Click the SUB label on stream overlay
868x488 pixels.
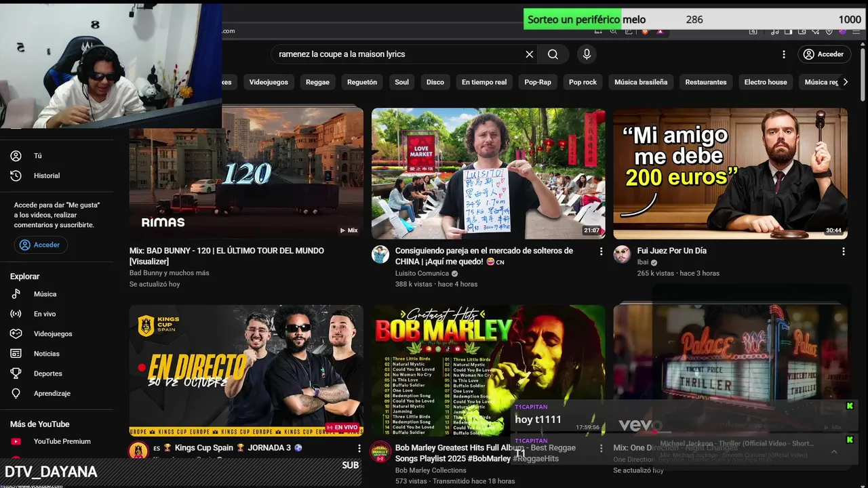350,466
